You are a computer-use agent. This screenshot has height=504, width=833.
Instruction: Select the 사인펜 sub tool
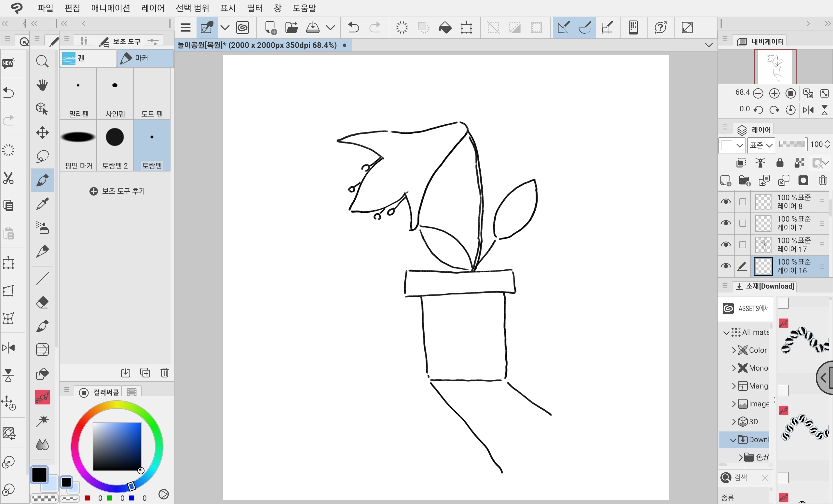tap(115, 94)
